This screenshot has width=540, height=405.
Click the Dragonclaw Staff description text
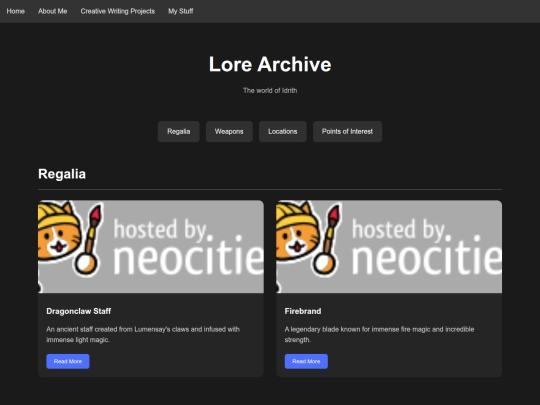pyautogui.click(x=143, y=334)
